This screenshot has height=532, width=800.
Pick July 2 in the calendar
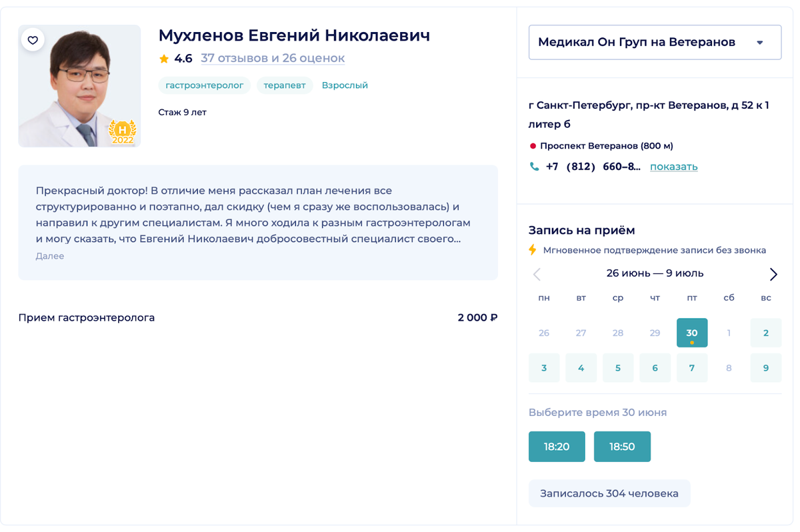pos(765,333)
